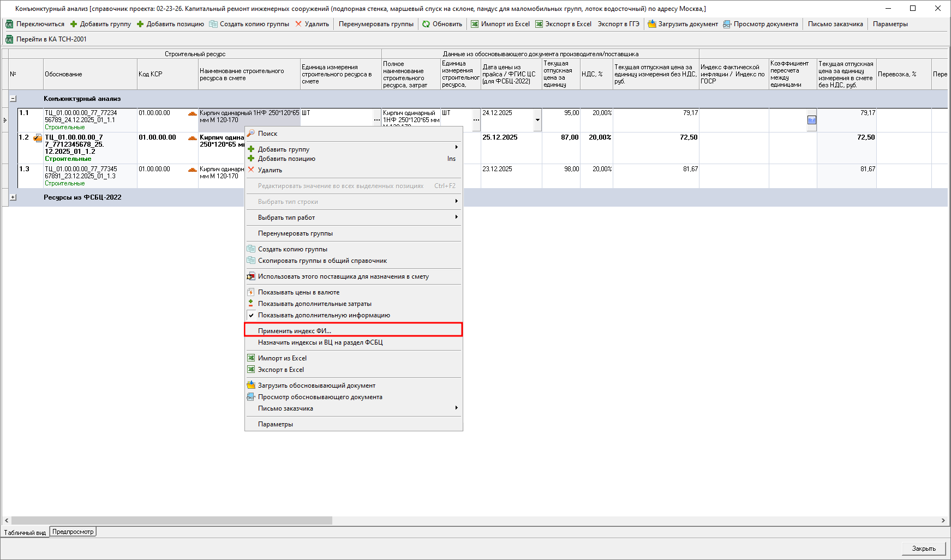Choose Применить индекс ФИ... menu item
The image size is (951, 560).
coord(353,330)
